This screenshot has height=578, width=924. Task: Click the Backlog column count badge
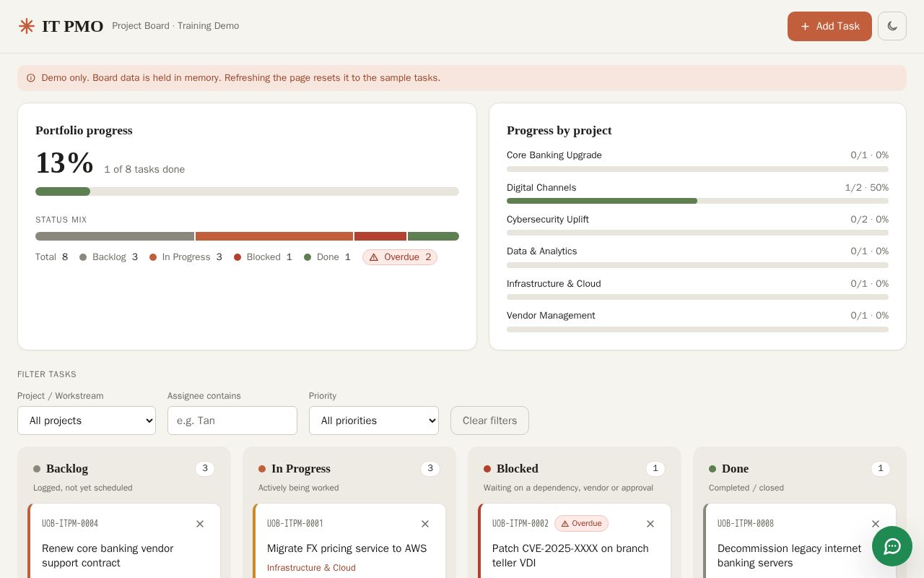click(205, 468)
